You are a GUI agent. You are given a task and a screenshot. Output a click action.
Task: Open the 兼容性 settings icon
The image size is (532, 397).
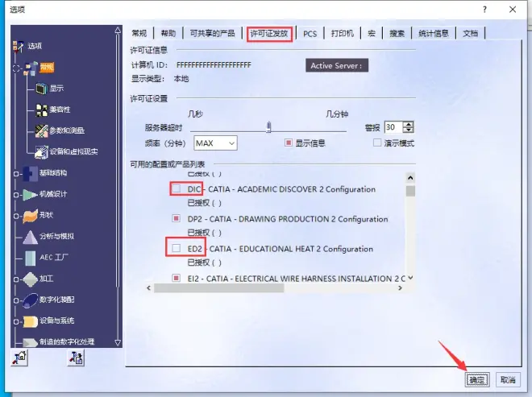pos(42,110)
